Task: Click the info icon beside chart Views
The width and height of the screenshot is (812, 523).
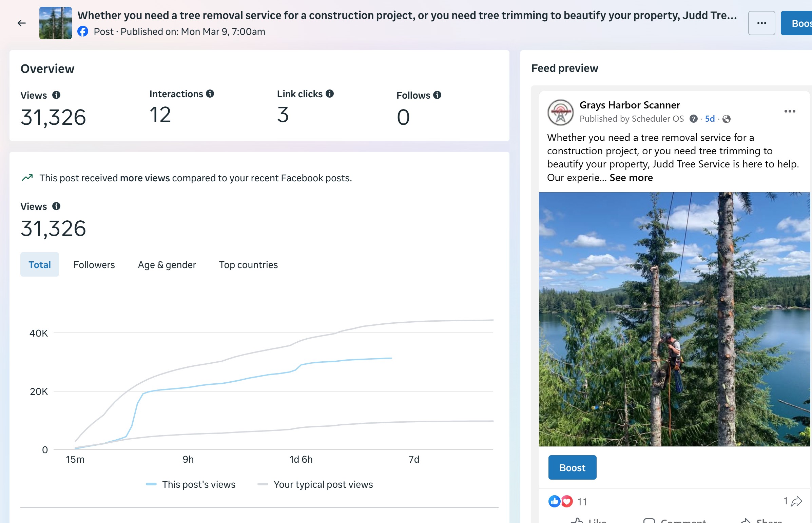Action: [56, 206]
